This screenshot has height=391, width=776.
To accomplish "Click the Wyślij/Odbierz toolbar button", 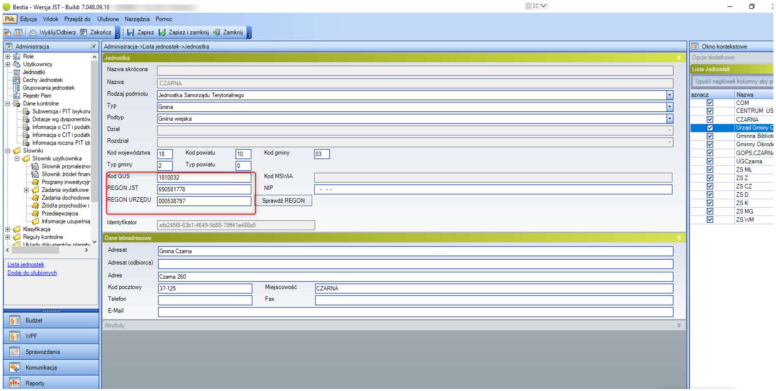I will [x=52, y=33].
